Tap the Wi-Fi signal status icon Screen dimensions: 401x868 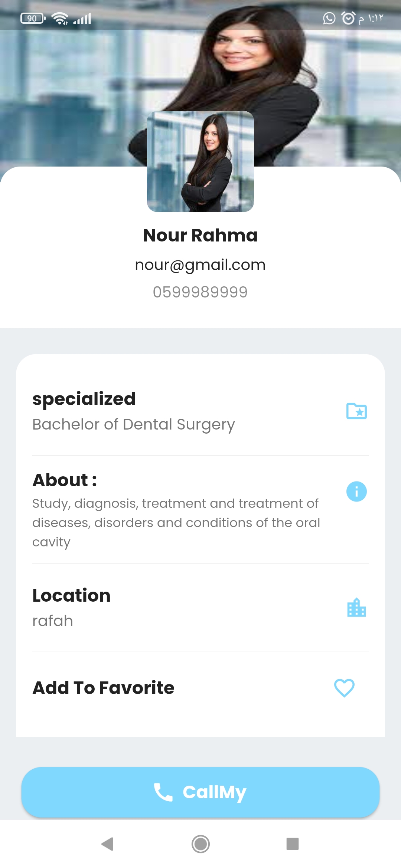[59, 18]
